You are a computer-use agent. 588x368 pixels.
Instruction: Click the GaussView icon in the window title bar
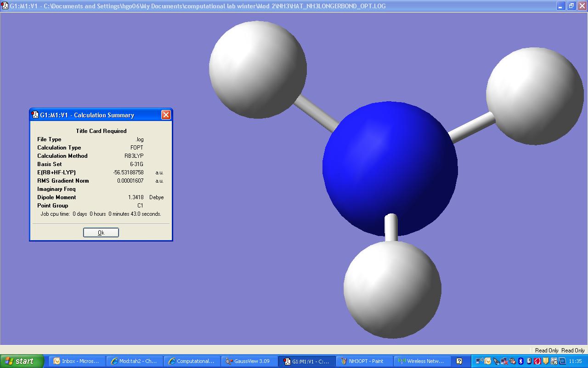(5, 6)
